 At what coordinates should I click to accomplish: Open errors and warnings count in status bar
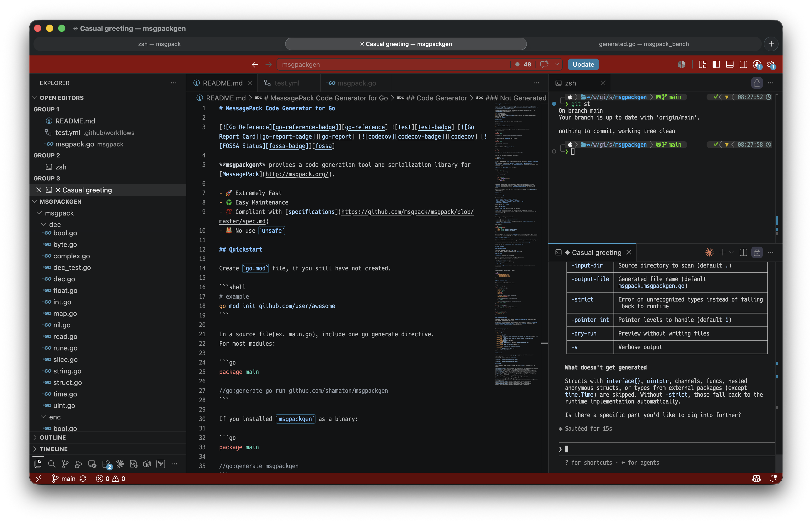(x=111, y=479)
